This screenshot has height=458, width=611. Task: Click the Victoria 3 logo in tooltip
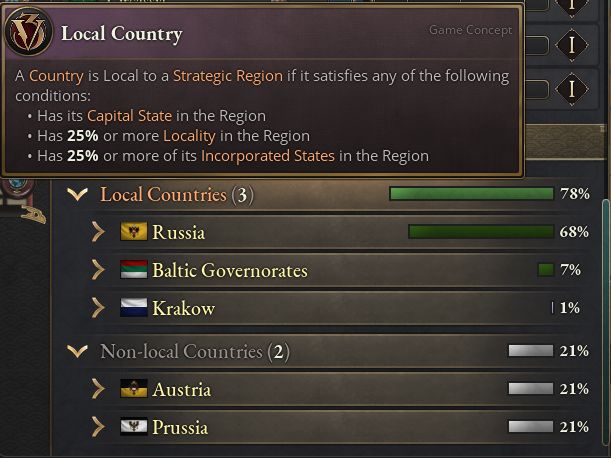tap(28, 35)
